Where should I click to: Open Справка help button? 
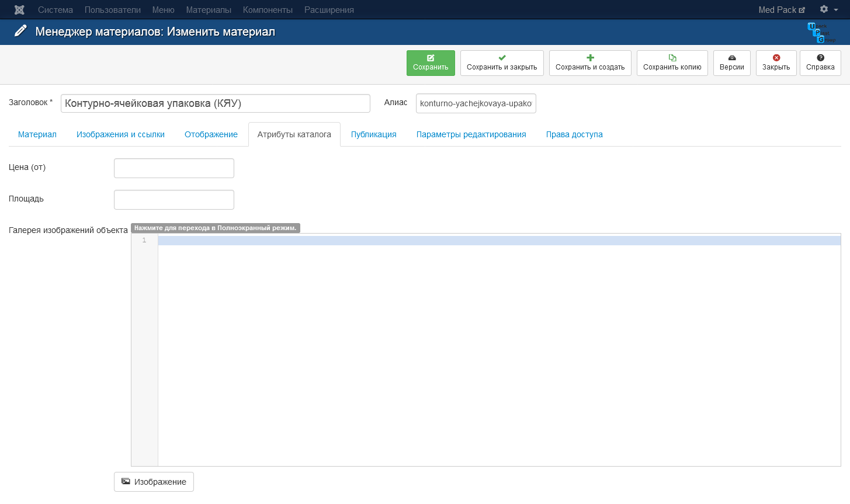(820, 63)
